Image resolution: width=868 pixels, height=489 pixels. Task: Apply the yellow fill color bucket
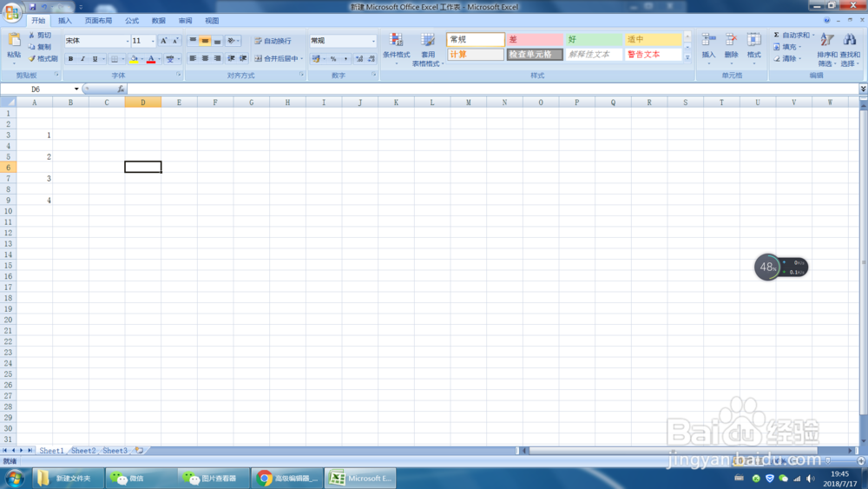pyautogui.click(x=134, y=59)
